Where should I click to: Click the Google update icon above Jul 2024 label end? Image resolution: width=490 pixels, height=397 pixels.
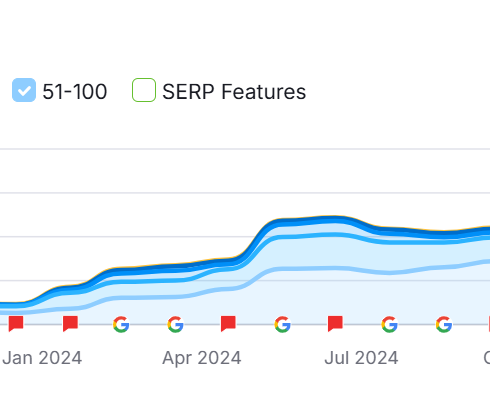389,324
